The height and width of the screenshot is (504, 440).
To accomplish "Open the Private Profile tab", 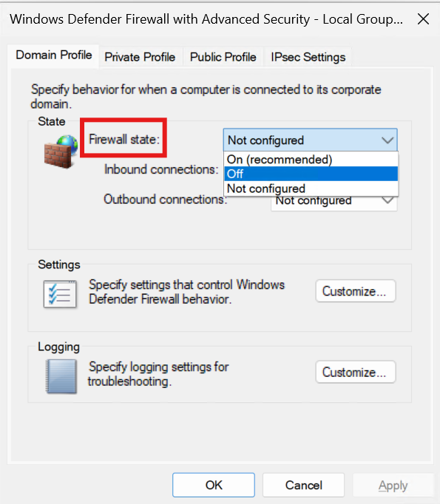I will pos(140,57).
